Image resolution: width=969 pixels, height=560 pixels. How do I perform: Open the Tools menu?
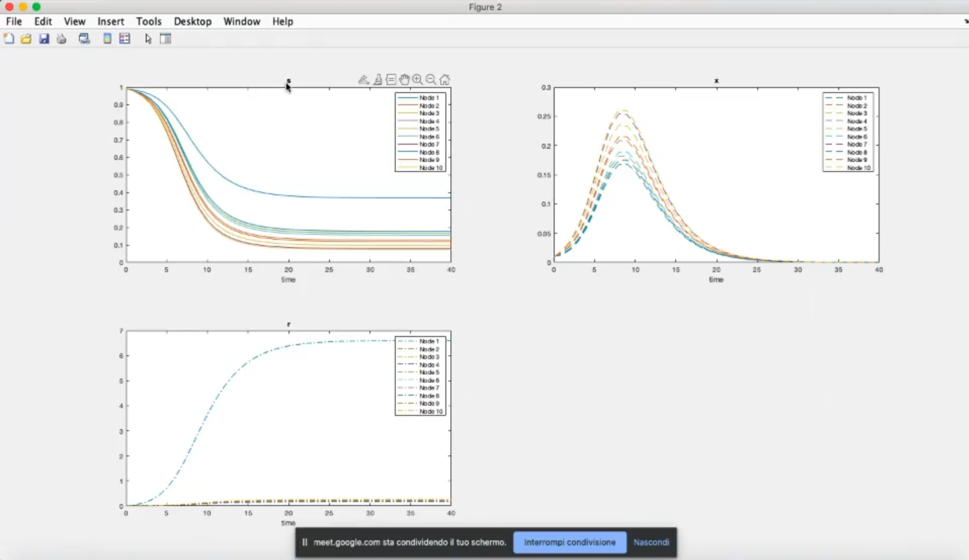pos(148,22)
